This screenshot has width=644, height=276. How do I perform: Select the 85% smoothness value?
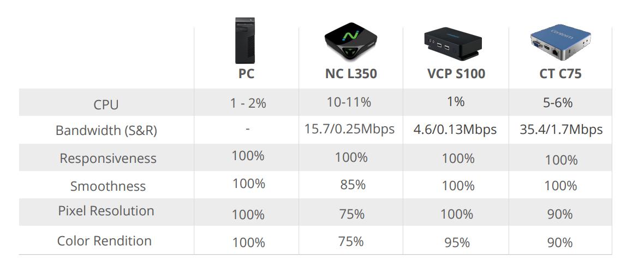353,185
